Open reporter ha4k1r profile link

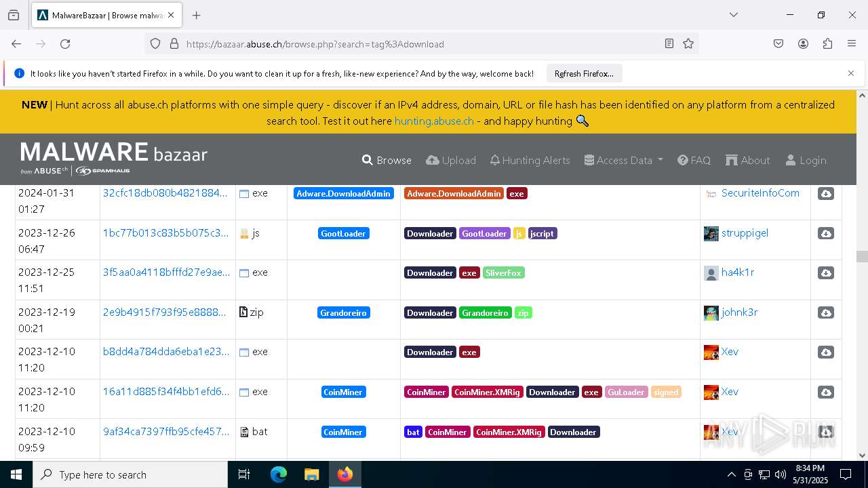tap(738, 272)
